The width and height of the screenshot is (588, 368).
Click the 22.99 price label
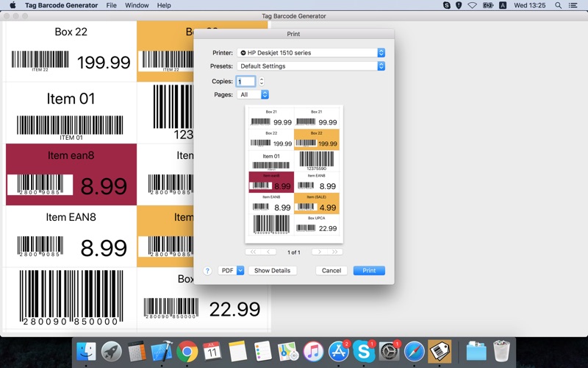click(x=234, y=309)
